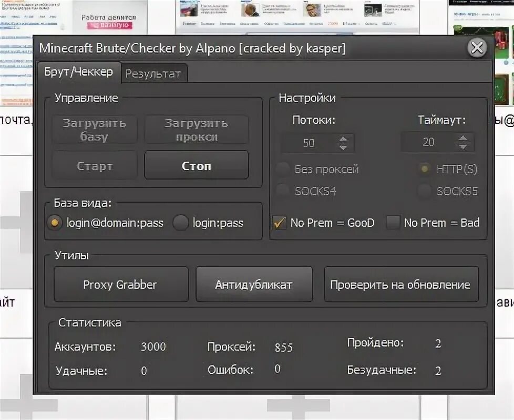Click Проверить на обновление button

tap(401, 284)
